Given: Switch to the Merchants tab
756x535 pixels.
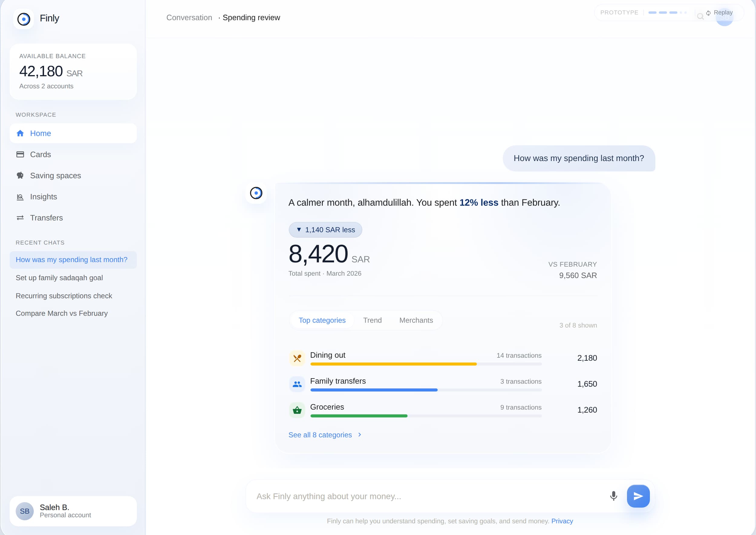Looking at the screenshot, I should pyautogui.click(x=416, y=320).
